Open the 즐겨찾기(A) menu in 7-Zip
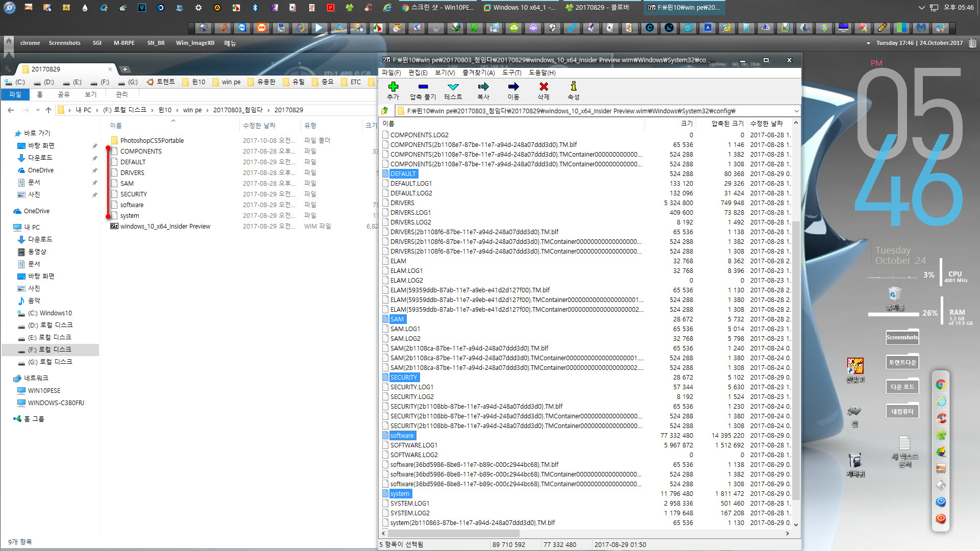980x551 pixels. point(479,73)
